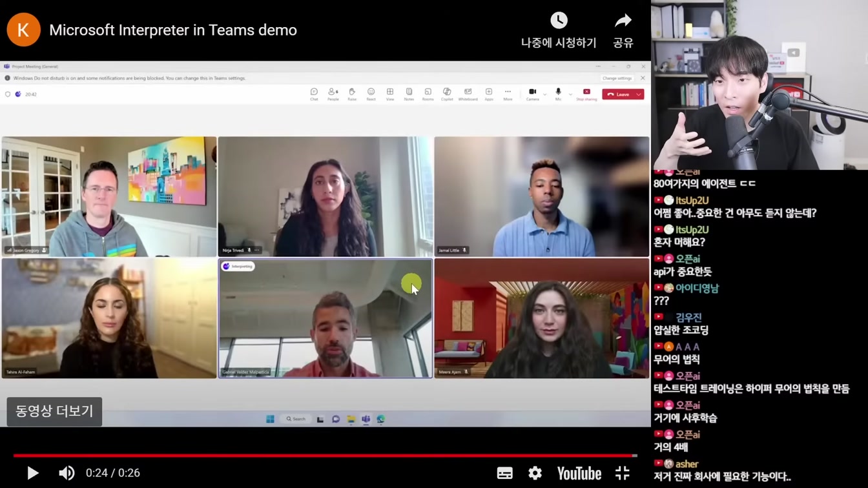Viewport: 868px width, 488px height.
Task: Click Windows Start button in taskbar
Action: (x=270, y=419)
